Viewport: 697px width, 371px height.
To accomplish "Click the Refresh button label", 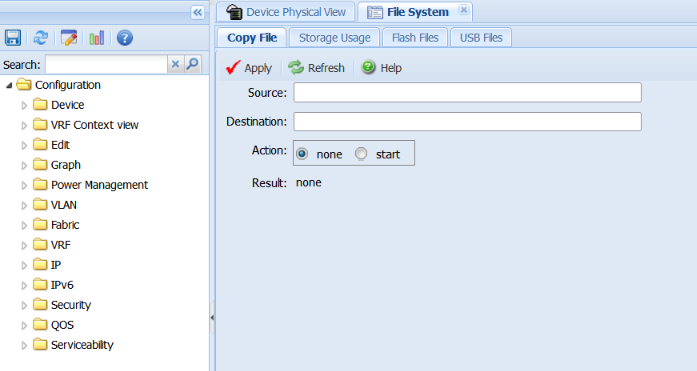I will tap(326, 68).
